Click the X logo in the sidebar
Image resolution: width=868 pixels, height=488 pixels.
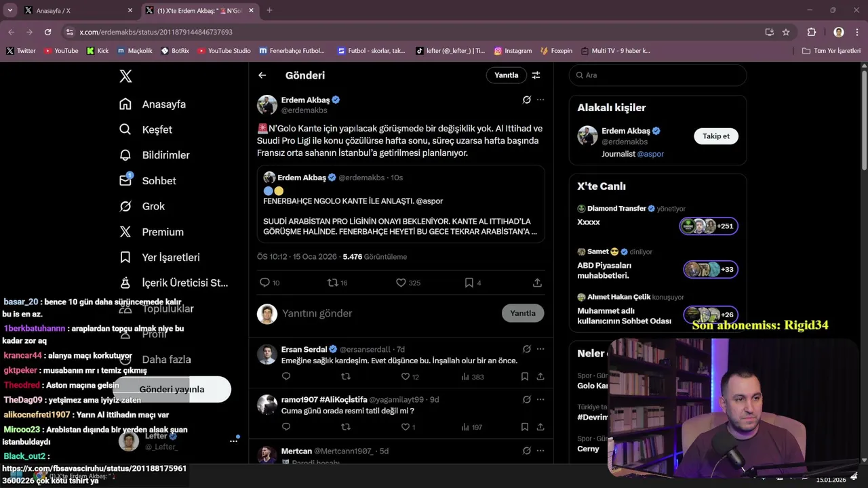(125, 76)
